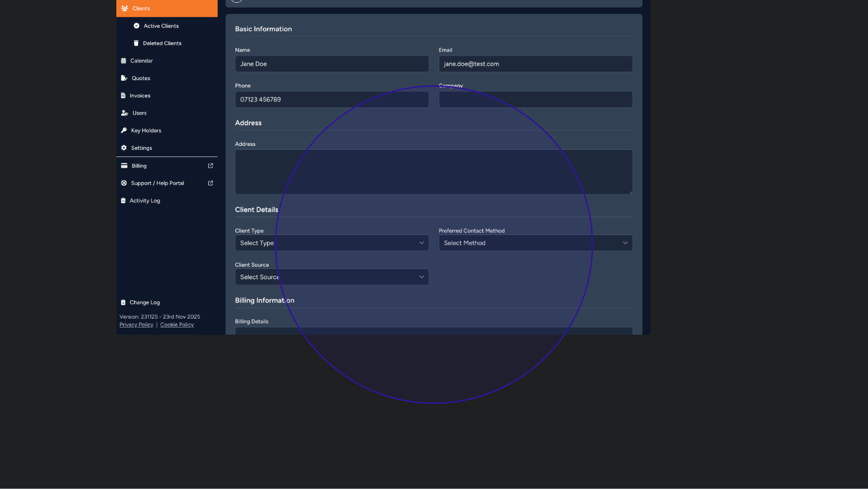This screenshot has height=489, width=868.
Task: Open the Client Type dropdown
Action: (x=332, y=243)
